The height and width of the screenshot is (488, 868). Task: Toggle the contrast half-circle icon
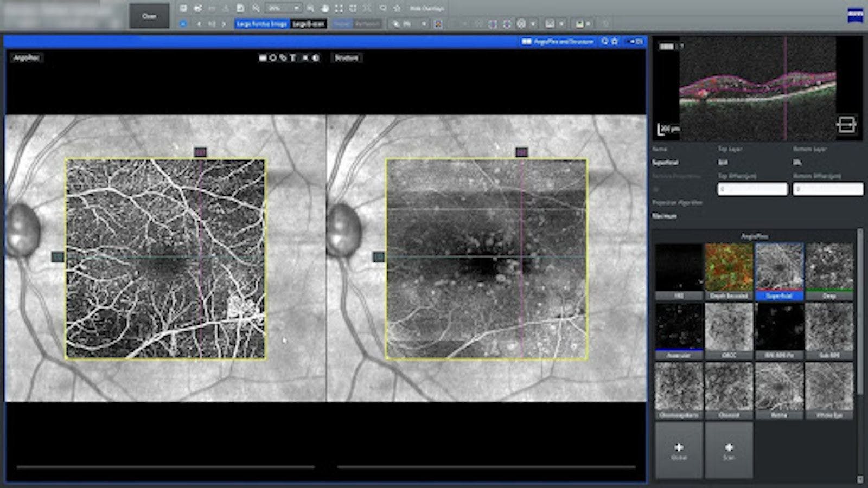[x=315, y=57]
